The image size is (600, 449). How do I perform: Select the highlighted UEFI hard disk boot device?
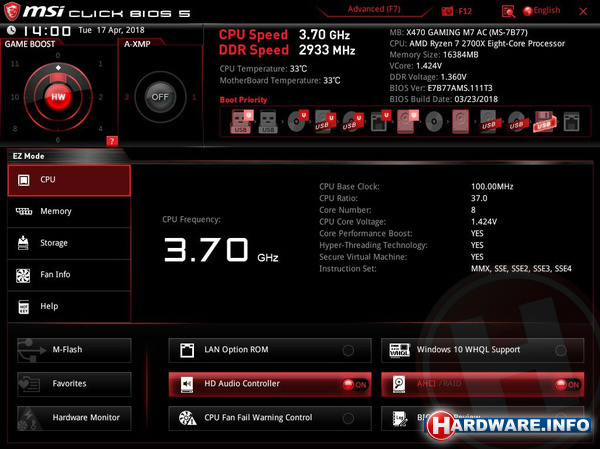click(x=407, y=122)
